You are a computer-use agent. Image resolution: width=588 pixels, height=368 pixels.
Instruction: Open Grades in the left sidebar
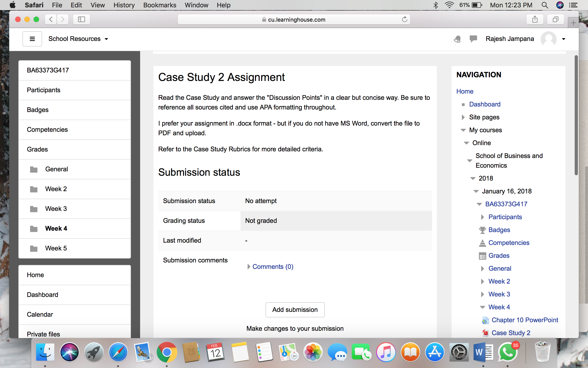(75, 149)
